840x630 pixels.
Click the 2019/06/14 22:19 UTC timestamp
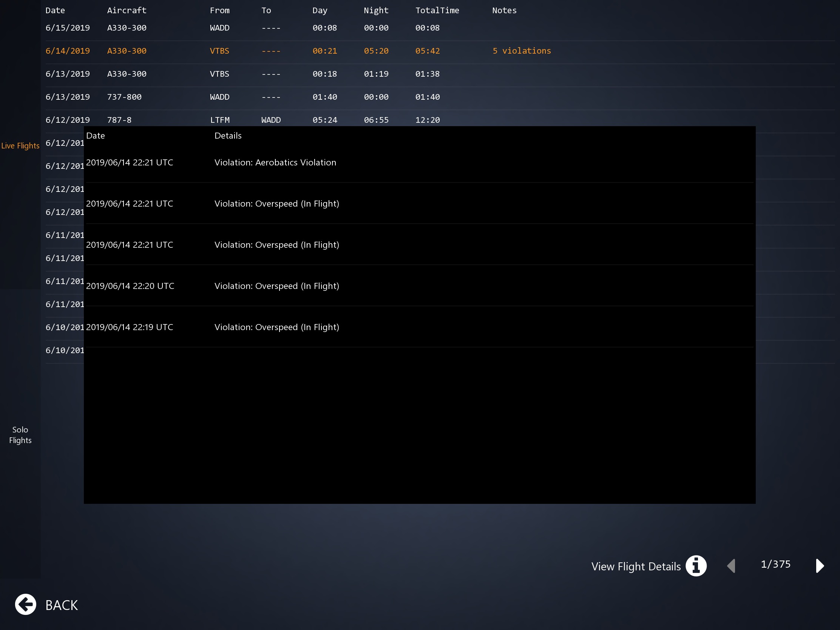click(x=130, y=327)
